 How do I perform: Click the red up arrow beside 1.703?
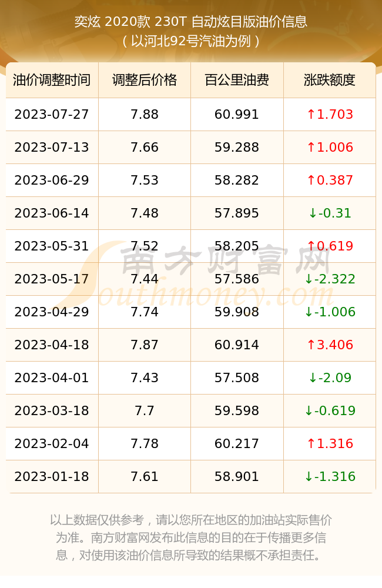click(x=311, y=114)
